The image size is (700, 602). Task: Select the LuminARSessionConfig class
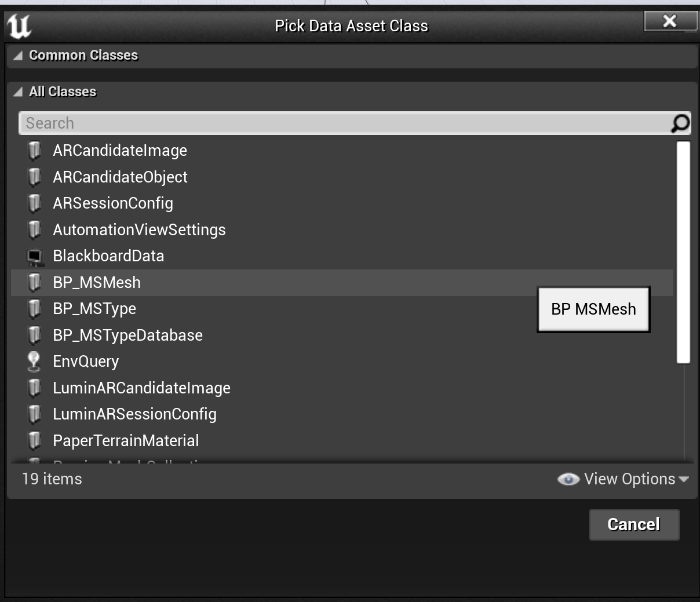click(x=134, y=414)
